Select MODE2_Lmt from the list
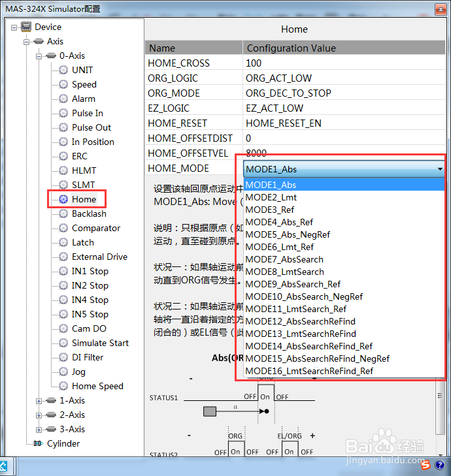The width and height of the screenshot is (451, 476). pos(344,197)
